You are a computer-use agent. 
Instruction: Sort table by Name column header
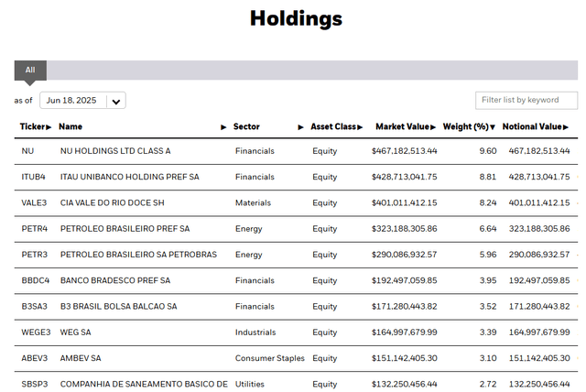pyautogui.click(x=71, y=126)
